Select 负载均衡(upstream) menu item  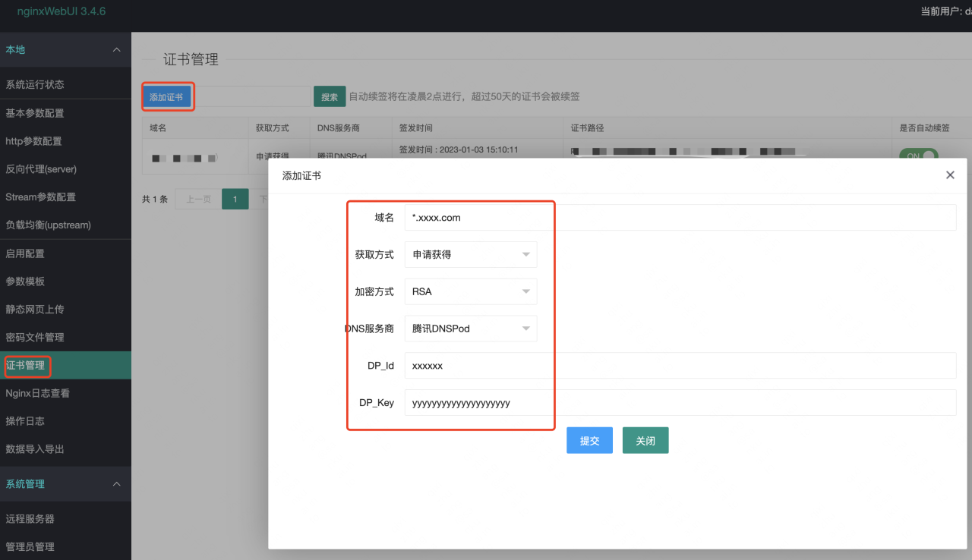(x=48, y=225)
